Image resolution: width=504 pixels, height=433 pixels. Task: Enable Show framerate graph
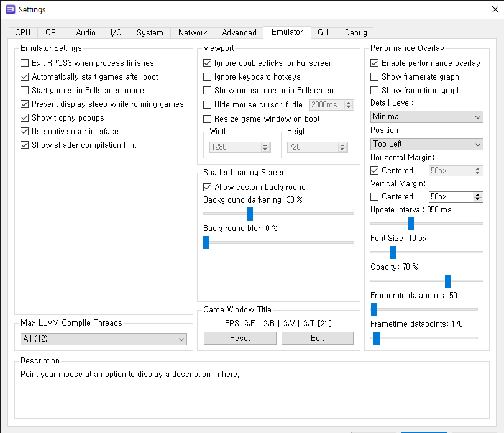tap(415, 77)
